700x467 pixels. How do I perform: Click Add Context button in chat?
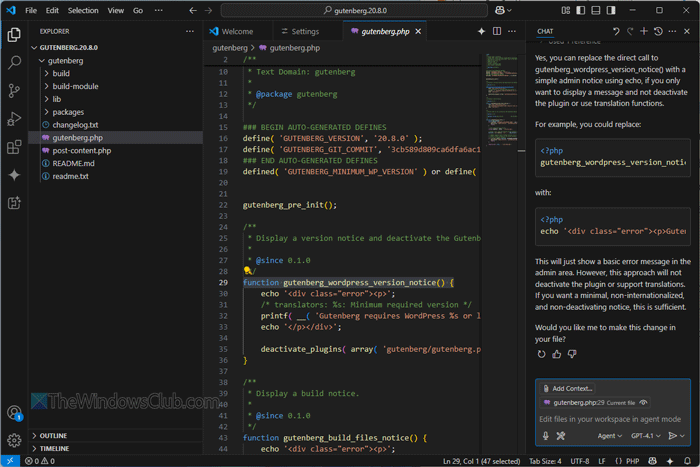pos(568,388)
